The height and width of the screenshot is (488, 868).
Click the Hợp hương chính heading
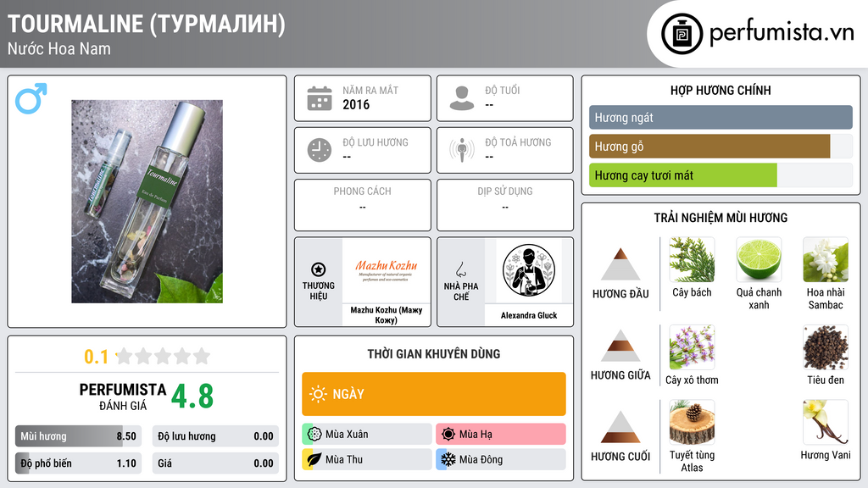point(721,90)
